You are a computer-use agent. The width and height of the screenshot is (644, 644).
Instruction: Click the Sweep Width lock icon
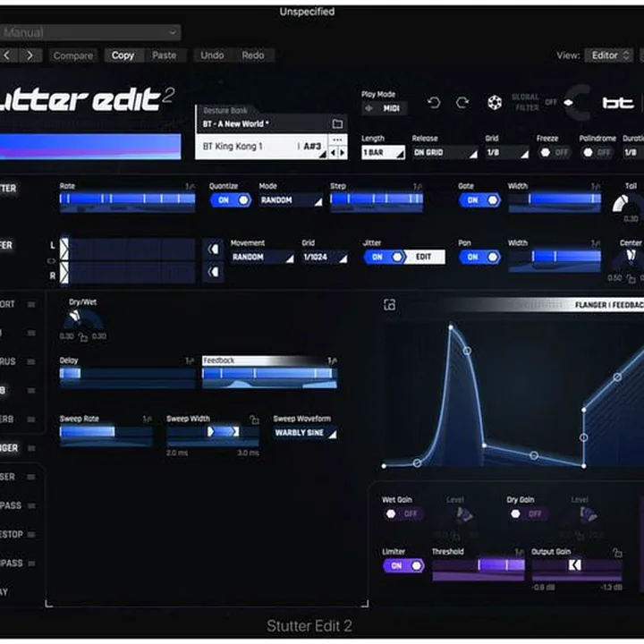(x=254, y=419)
